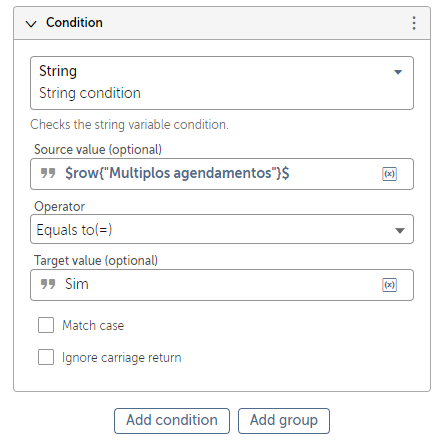Click the quote icon in Source value
The image size is (442, 446).
coord(48,173)
